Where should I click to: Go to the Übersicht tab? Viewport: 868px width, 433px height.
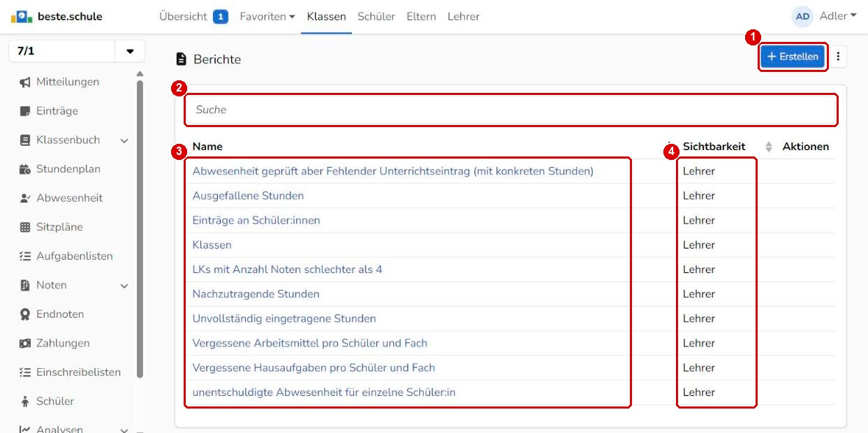(x=183, y=16)
